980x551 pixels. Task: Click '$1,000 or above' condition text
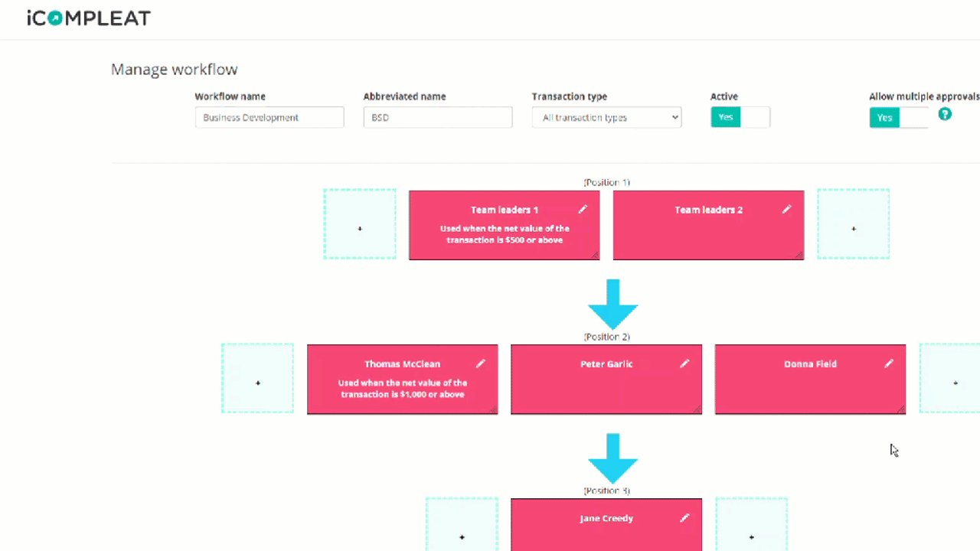pos(432,394)
